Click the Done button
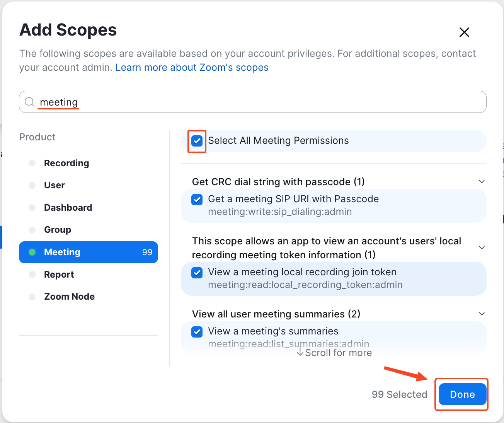 462,394
